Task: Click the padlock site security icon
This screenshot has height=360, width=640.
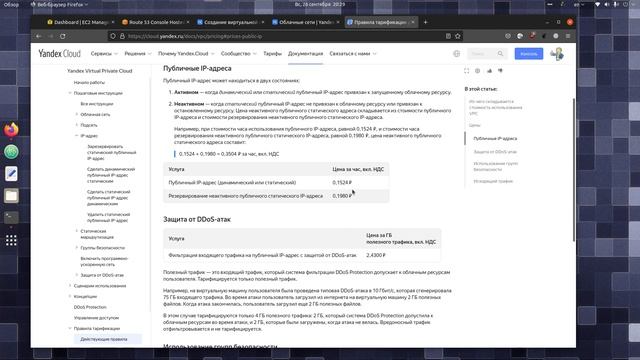Action: (x=122, y=36)
